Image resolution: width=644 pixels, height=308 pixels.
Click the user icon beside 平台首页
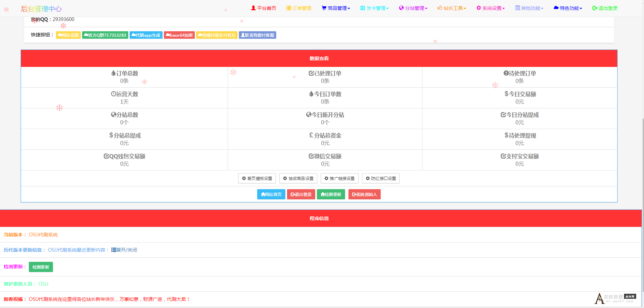[253, 8]
